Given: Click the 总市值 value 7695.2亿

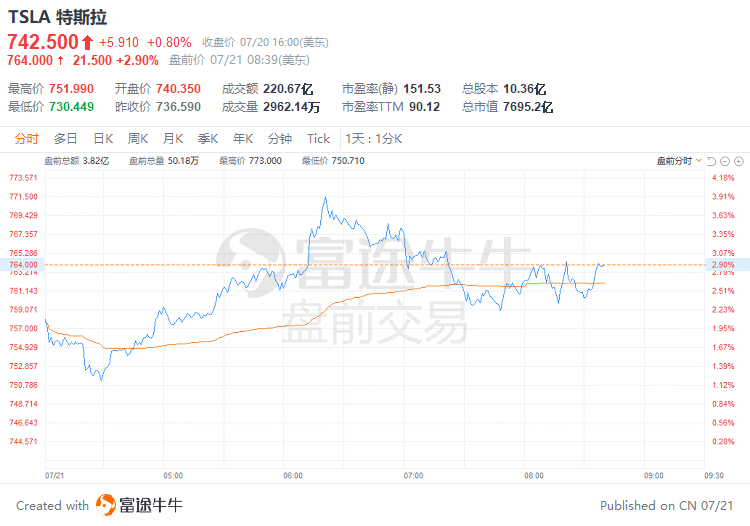Looking at the screenshot, I should coord(528,107).
